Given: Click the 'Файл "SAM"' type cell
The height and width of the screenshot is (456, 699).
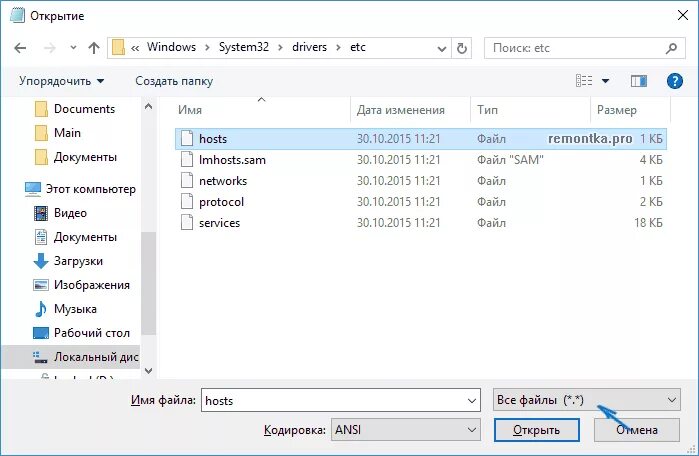Looking at the screenshot, I should click(x=510, y=160).
